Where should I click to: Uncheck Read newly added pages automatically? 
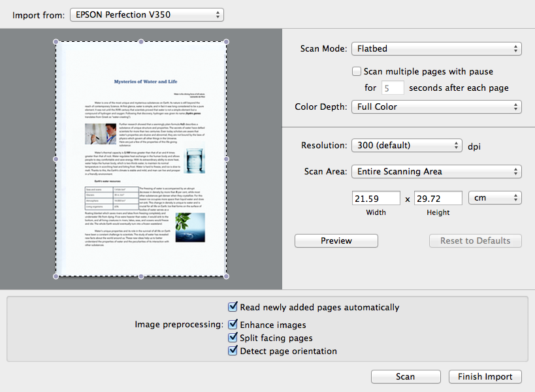coord(233,306)
